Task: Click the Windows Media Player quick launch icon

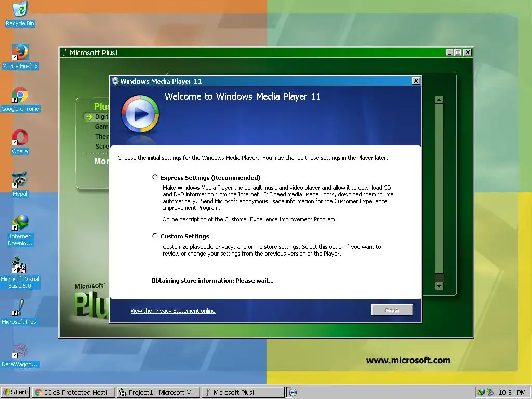Action: (x=292, y=392)
